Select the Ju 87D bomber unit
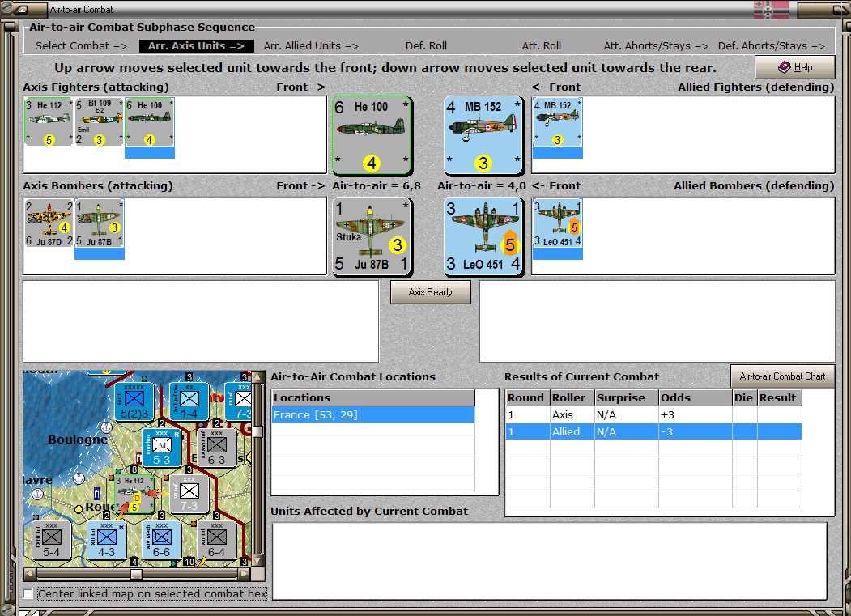Screen dimensions: 851x616 49,223
